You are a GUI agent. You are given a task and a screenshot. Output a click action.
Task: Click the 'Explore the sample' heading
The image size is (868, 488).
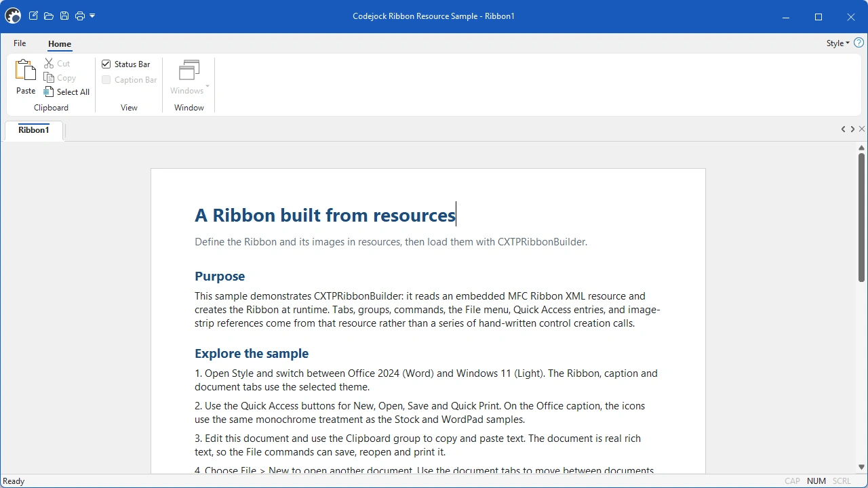pyautogui.click(x=252, y=353)
